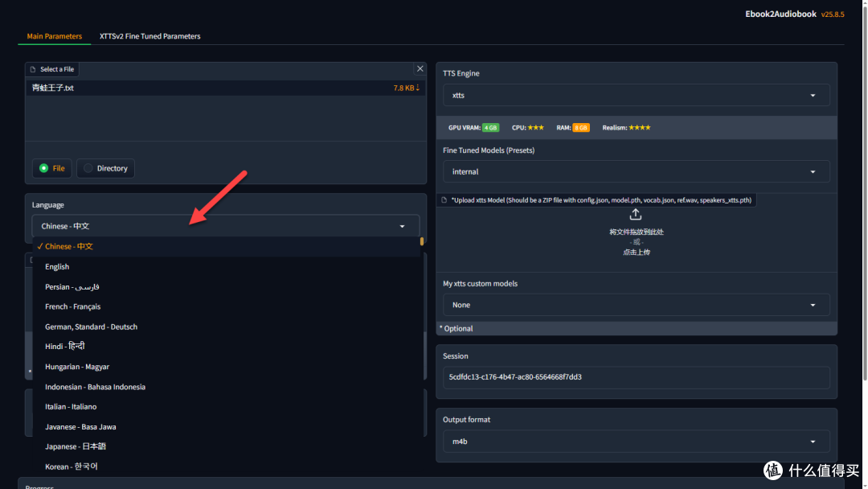Click the Select a File label icon
The image size is (868, 489).
click(x=33, y=69)
